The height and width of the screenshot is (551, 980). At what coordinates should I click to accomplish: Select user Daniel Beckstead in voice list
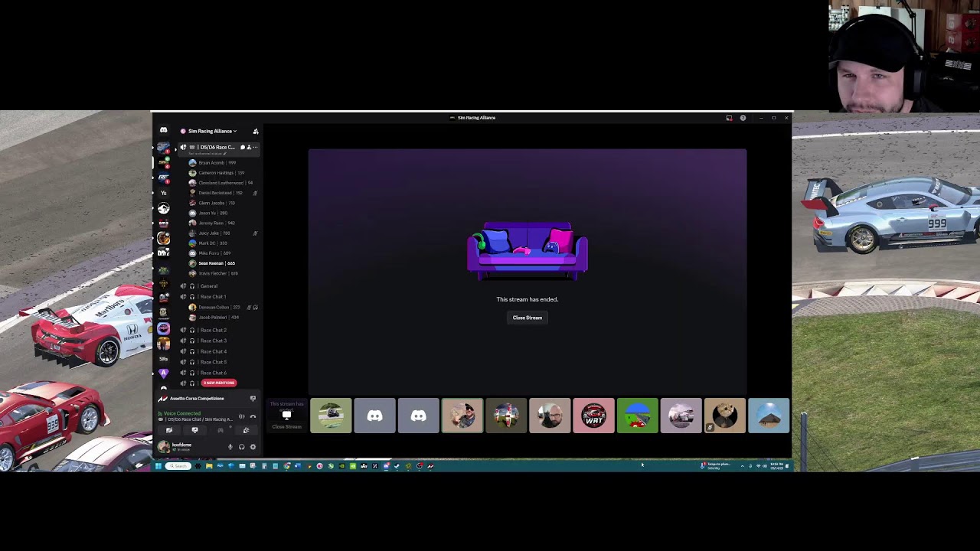click(218, 193)
